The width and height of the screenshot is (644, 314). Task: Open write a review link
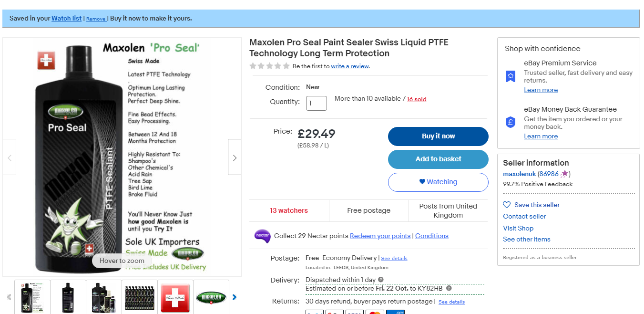(350, 66)
